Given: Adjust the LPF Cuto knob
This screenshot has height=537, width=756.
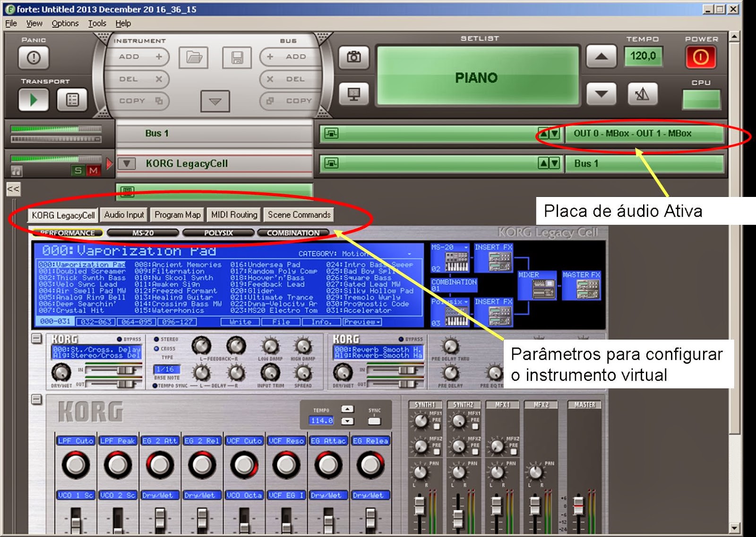Looking at the screenshot, I should point(76,465).
